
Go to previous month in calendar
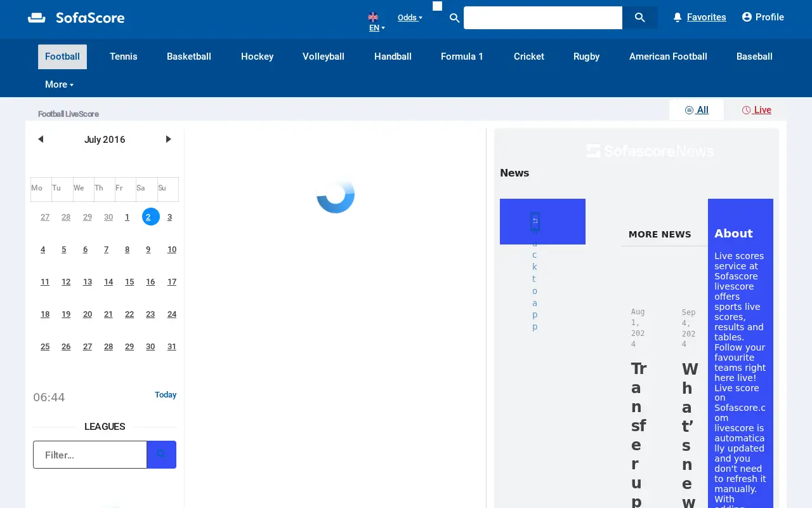tap(41, 139)
